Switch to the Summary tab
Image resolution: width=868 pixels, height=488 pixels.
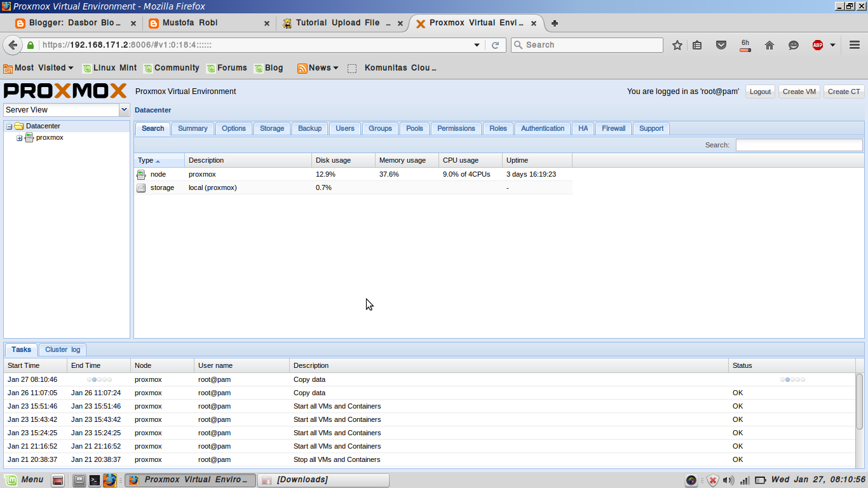193,128
